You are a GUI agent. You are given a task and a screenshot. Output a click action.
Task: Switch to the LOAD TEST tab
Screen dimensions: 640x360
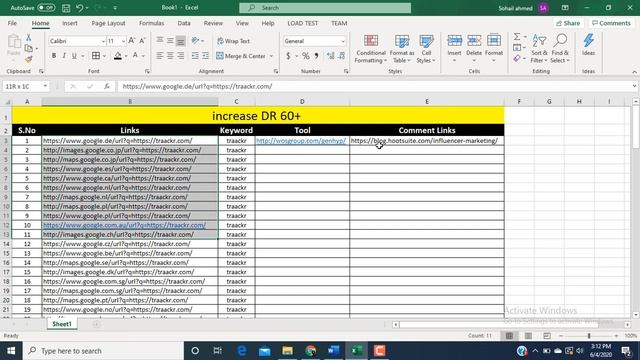302,23
